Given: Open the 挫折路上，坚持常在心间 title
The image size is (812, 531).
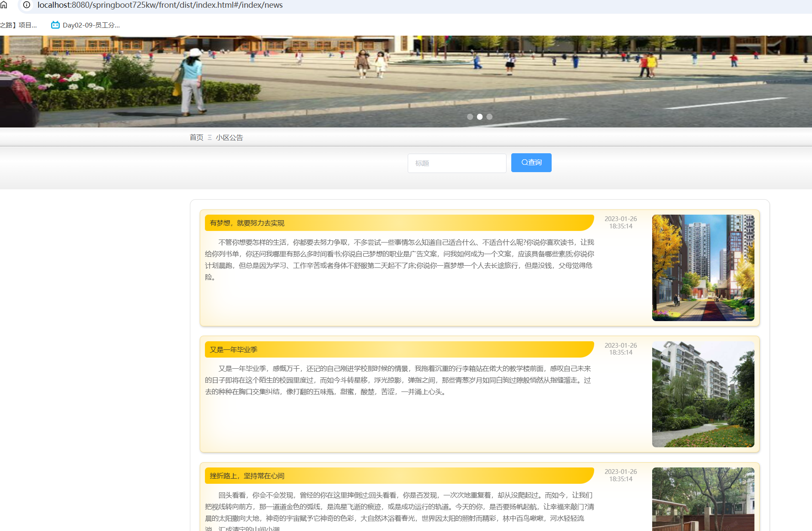Looking at the screenshot, I should (x=247, y=476).
